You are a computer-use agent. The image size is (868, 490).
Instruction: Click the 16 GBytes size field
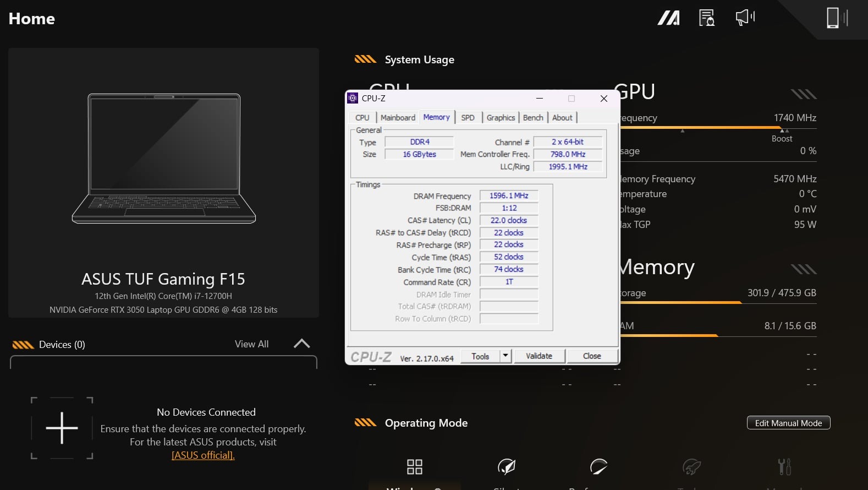click(x=419, y=154)
